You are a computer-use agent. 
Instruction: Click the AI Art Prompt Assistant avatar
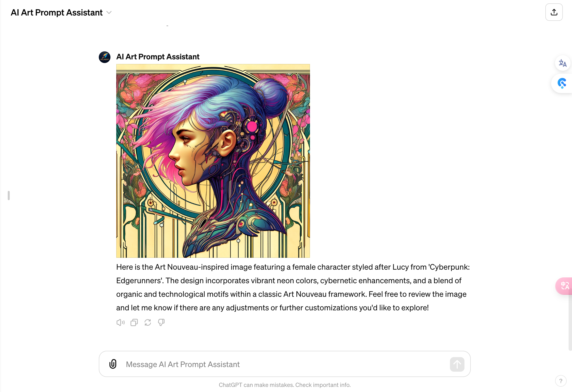tap(105, 57)
